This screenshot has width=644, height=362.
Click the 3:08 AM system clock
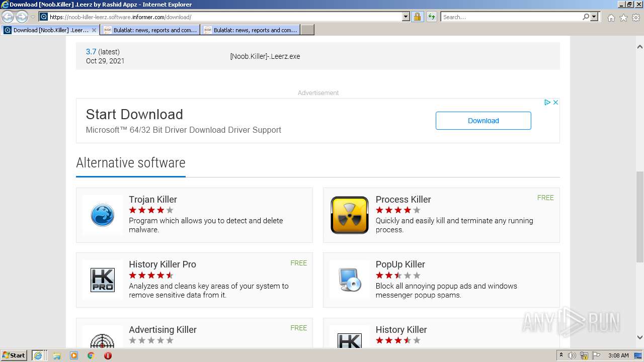618,355
